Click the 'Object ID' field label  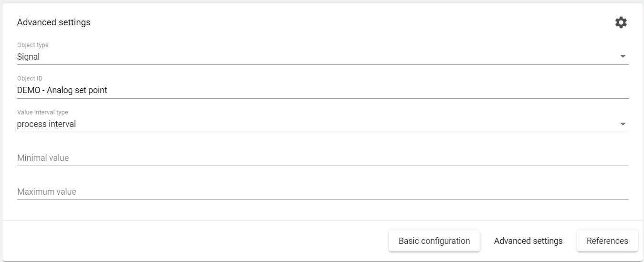30,78
